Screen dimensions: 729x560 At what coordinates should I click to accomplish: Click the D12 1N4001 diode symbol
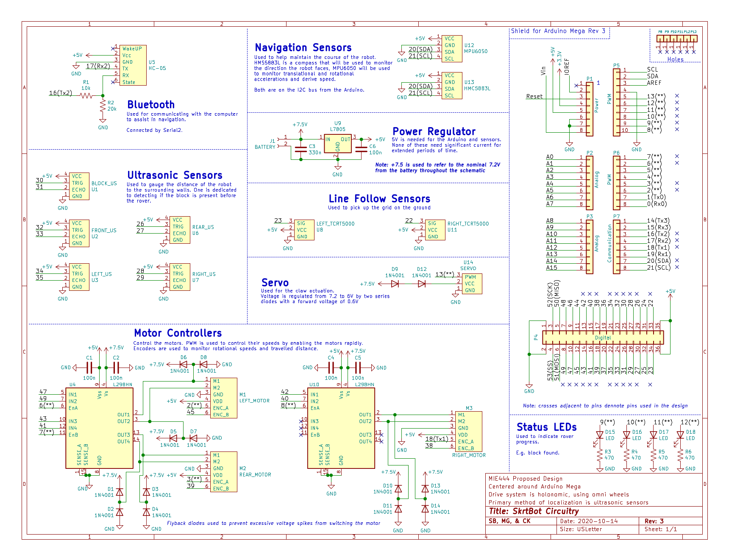[x=422, y=284]
